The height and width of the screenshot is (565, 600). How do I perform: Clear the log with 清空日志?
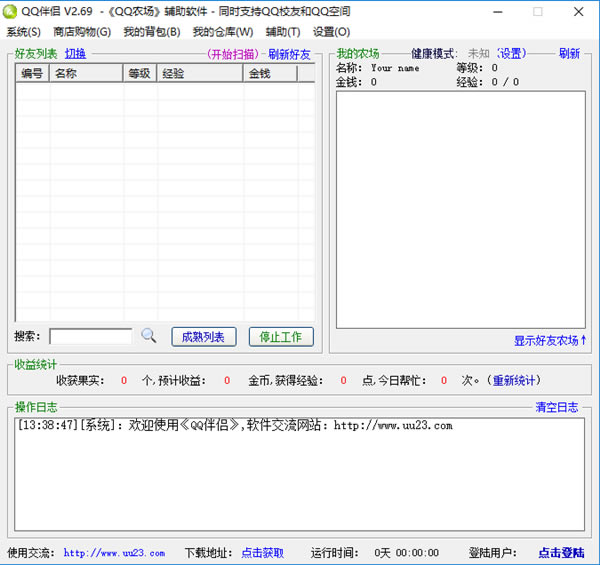click(x=557, y=407)
